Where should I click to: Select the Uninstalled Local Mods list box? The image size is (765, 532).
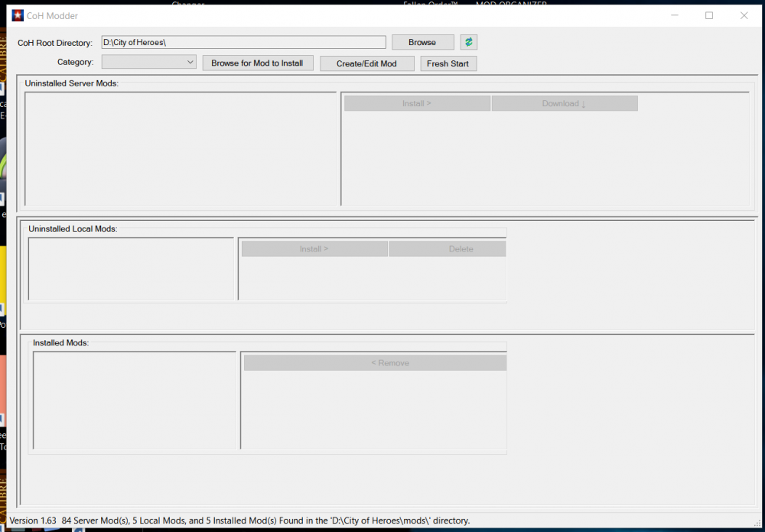point(131,268)
